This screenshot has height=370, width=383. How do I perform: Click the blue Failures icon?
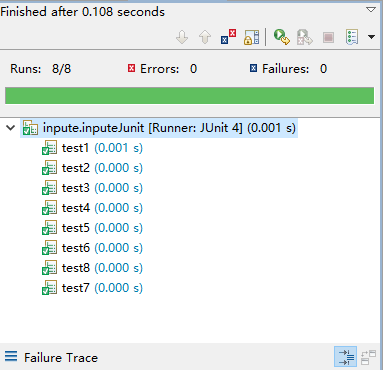coord(253,68)
